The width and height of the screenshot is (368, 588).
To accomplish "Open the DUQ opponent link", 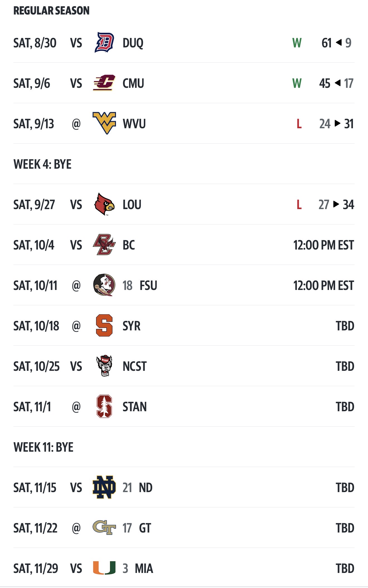I will [x=133, y=43].
